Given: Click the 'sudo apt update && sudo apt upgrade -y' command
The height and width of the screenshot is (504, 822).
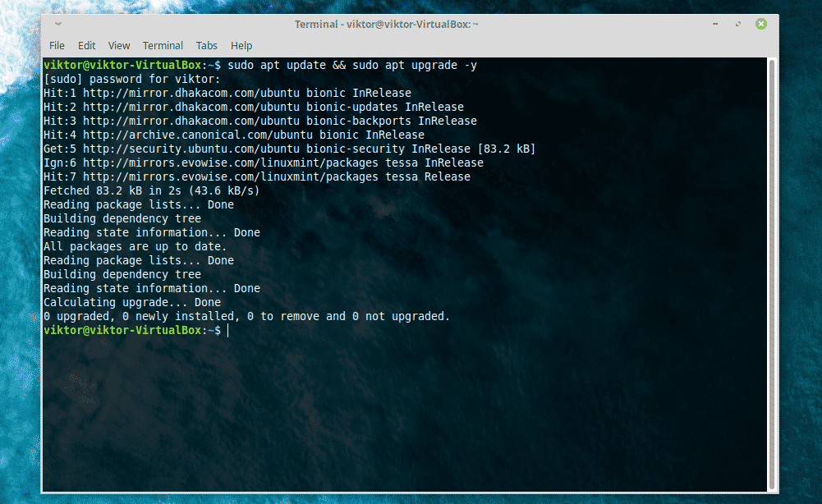Looking at the screenshot, I should pos(352,65).
